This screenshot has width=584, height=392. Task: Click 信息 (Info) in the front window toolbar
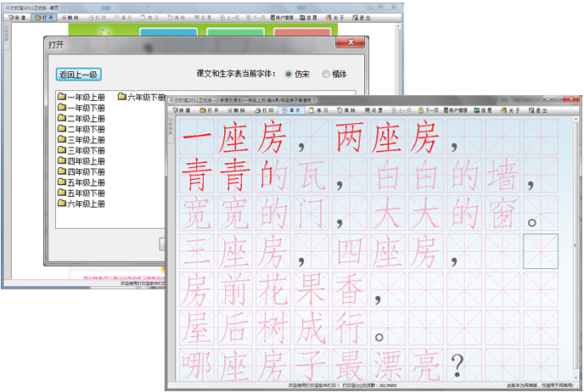point(486,110)
